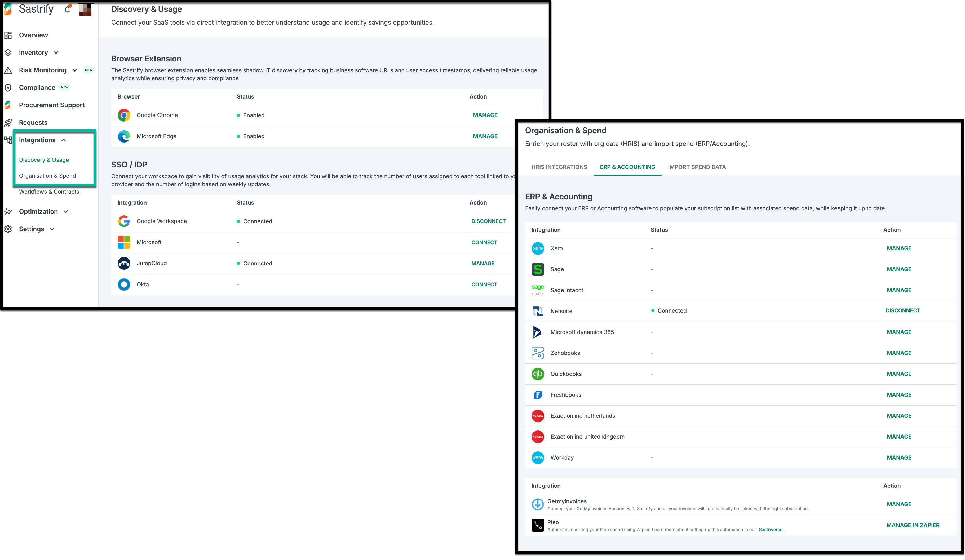Viewport: 965px width, 560px height.
Task: Click the Exact online netherlands logo
Action: 538,416
